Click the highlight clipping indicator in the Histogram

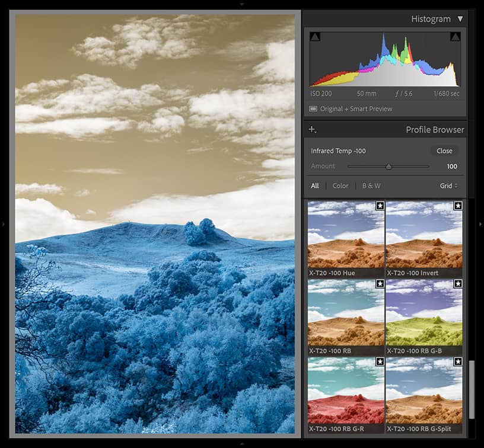(457, 37)
